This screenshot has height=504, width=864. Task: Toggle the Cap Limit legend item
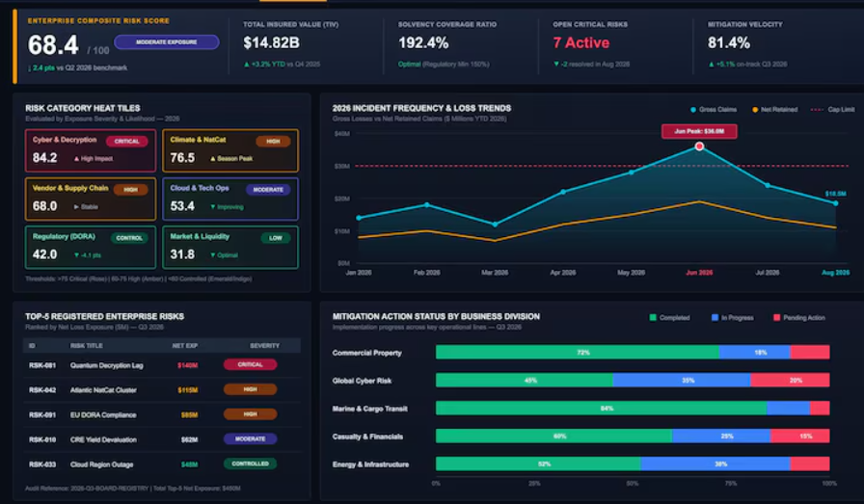point(832,110)
